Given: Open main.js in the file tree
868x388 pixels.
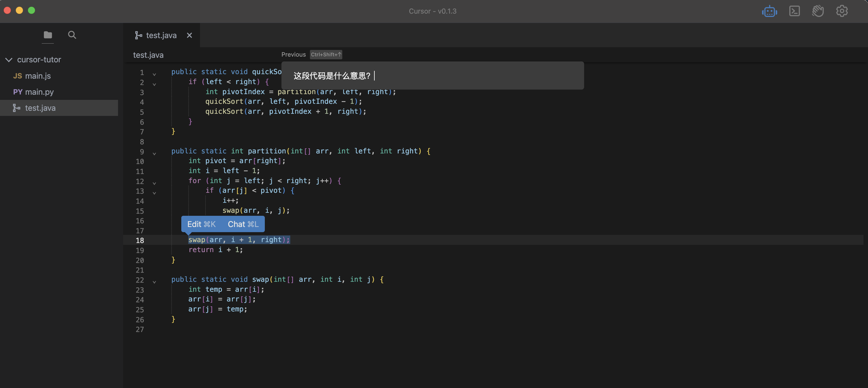Looking at the screenshot, I should [38, 76].
